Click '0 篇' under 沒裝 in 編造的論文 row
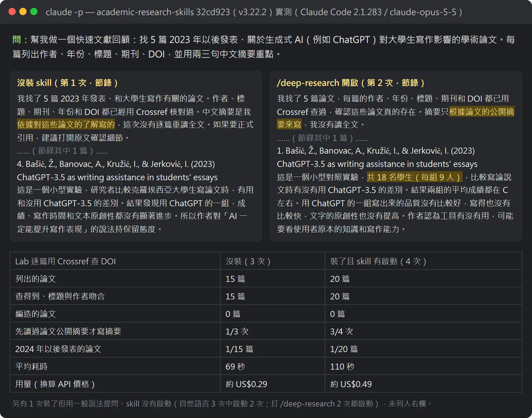The height and width of the screenshot is (418, 532). tap(233, 314)
